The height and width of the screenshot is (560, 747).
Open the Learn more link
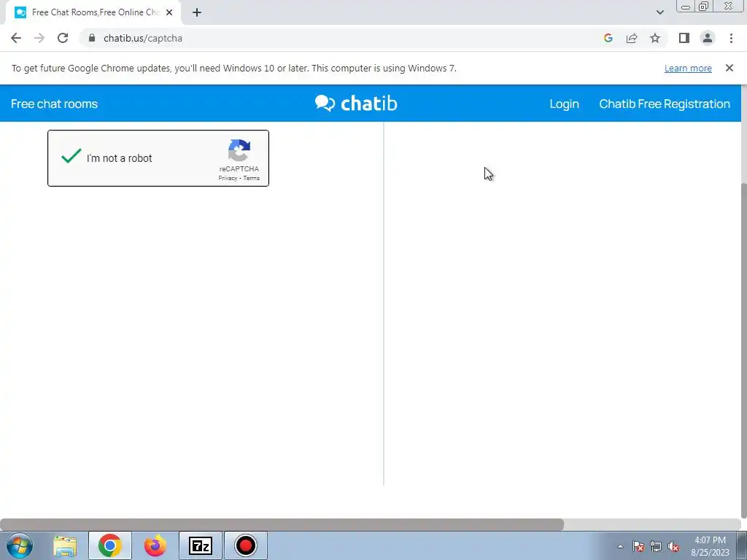coord(688,68)
